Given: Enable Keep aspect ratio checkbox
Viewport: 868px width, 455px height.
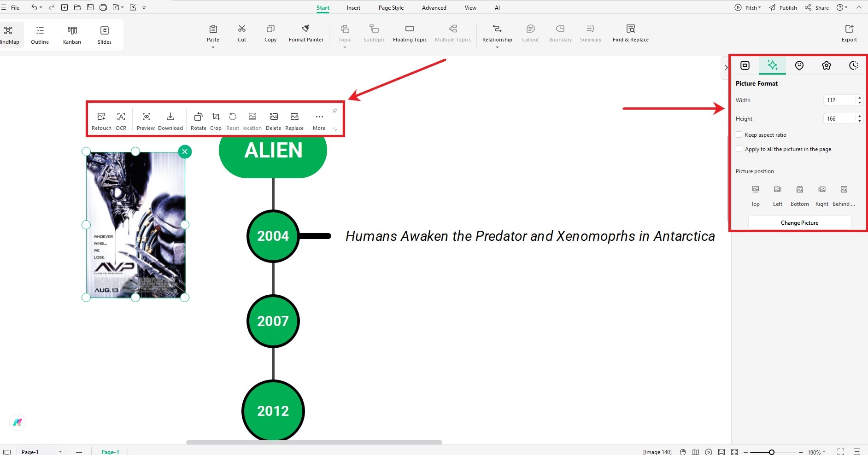Looking at the screenshot, I should (739, 134).
